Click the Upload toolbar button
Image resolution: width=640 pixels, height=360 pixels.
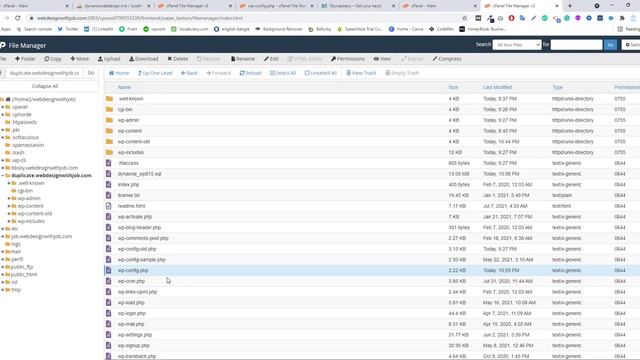click(x=109, y=59)
